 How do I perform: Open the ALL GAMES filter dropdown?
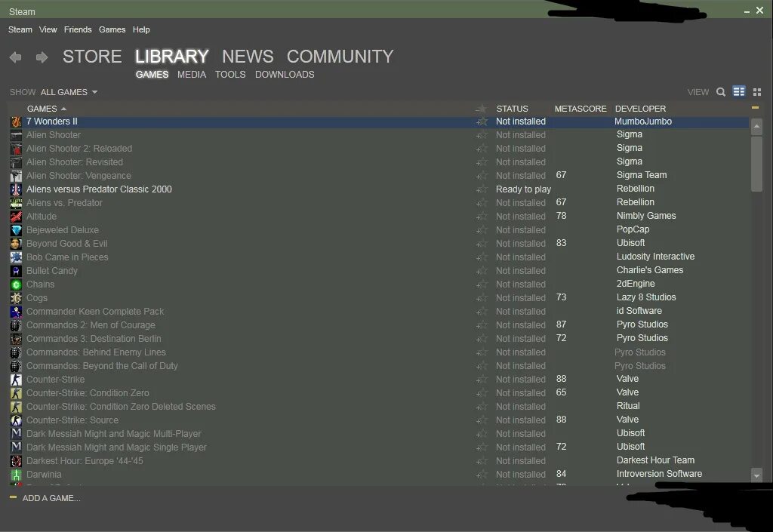[x=69, y=92]
